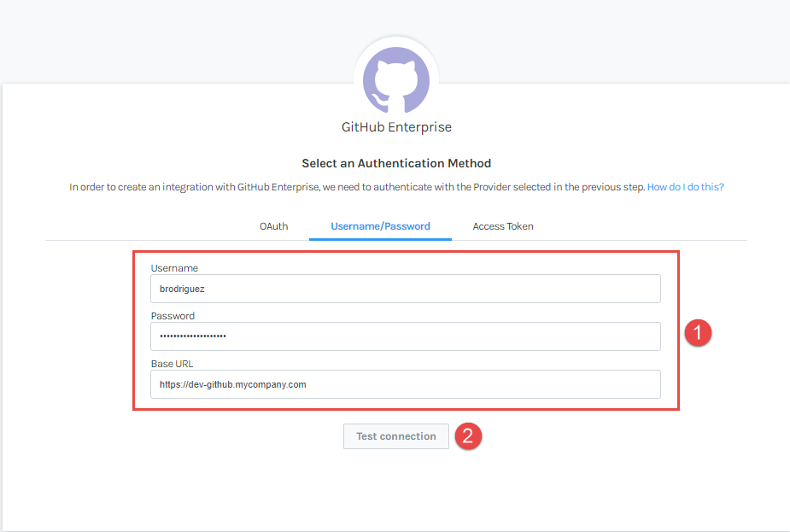Click the 'Select an Authentication Method' heading
The image size is (790, 532).
[396, 163]
